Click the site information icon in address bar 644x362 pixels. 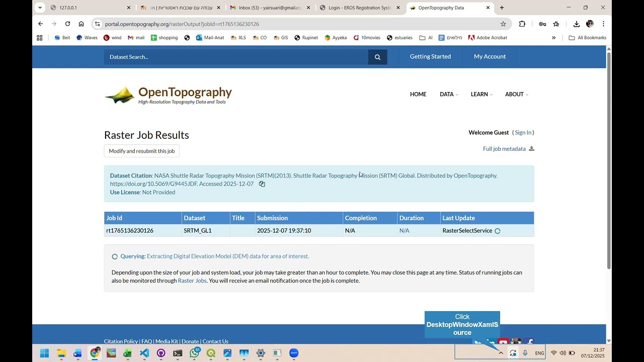tap(98, 24)
